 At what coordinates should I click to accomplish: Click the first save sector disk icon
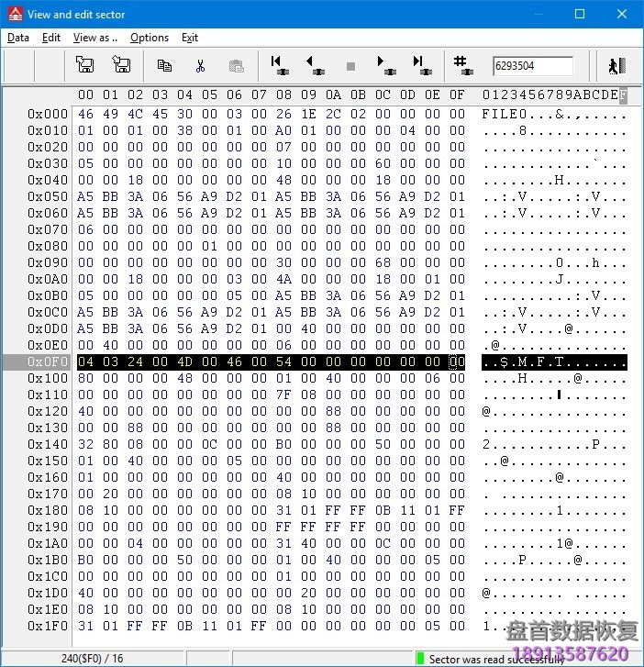[85, 65]
